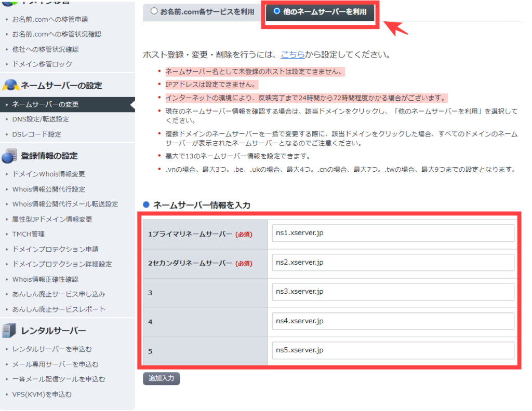
Task: Click the secondary nameserver field ns2.xserver.jp
Action: (393, 262)
